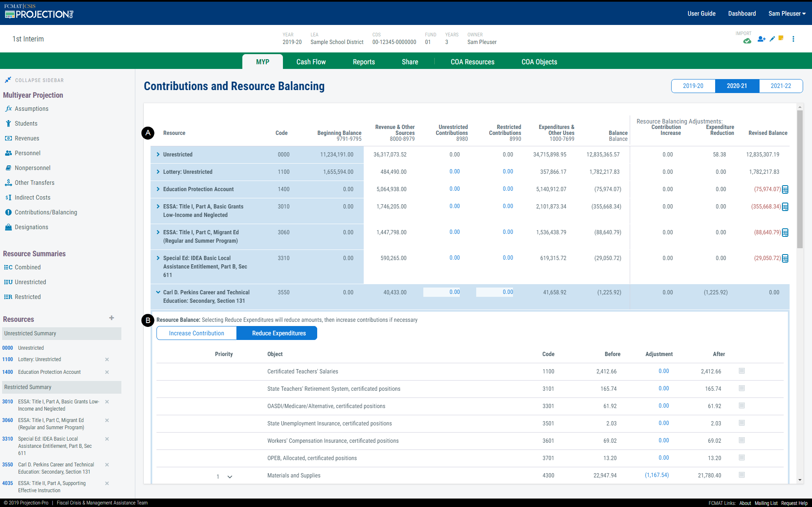Go to the Dashboard link

click(x=742, y=14)
